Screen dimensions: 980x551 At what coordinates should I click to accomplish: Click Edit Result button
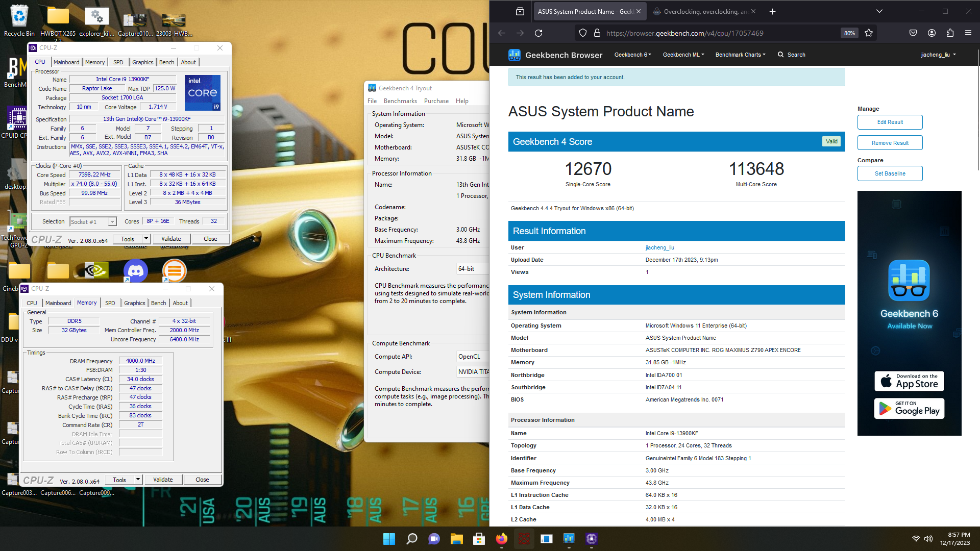coord(890,122)
